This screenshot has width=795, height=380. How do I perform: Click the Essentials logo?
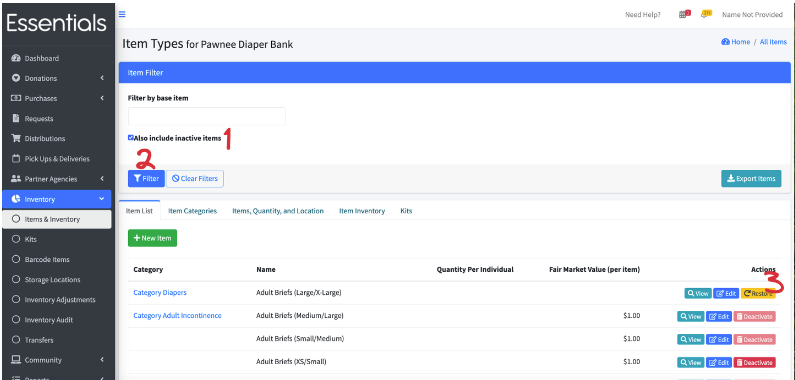pyautogui.click(x=57, y=23)
